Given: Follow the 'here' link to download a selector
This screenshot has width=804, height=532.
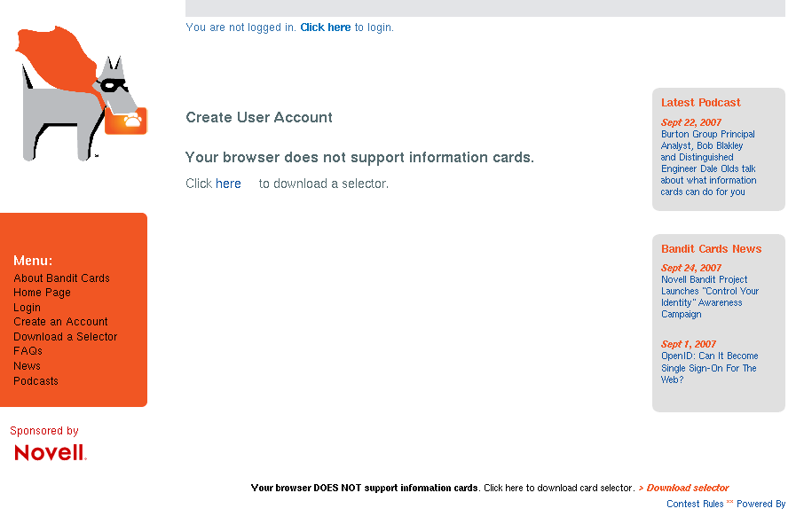Looking at the screenshot, I should click(x=228, y=184).
